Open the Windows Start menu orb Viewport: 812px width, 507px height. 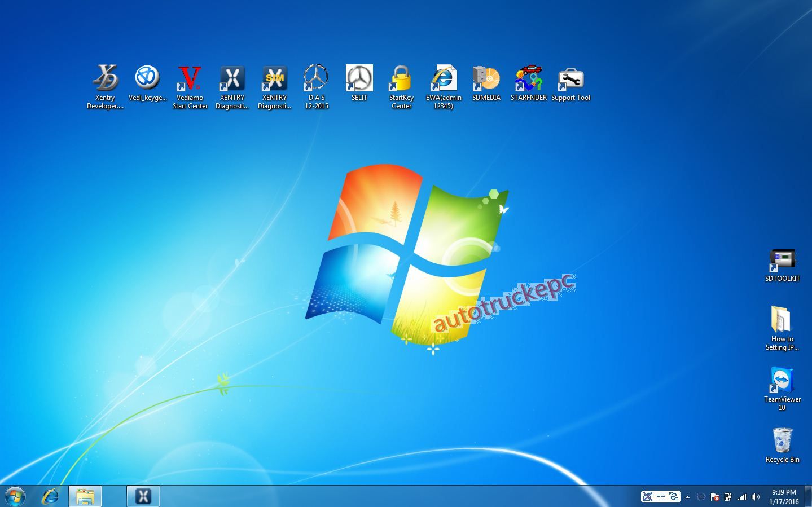pyautogui.click(x=15, y=496)
